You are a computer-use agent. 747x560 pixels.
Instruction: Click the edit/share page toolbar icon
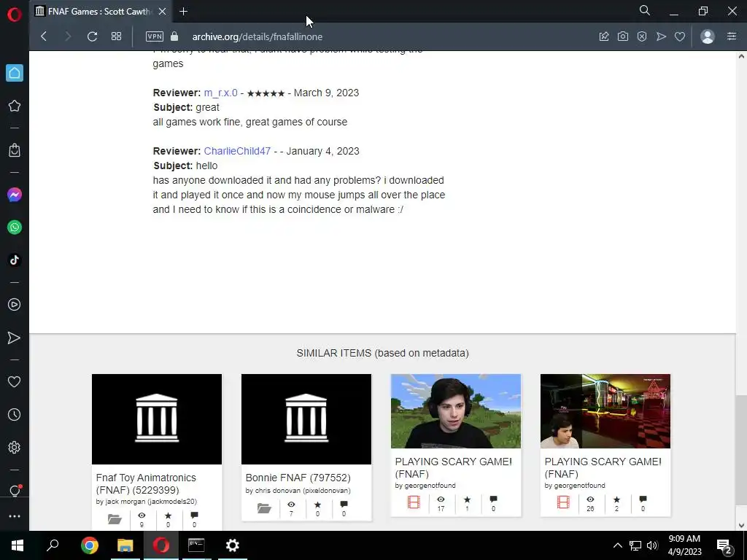tap(604, 36)
